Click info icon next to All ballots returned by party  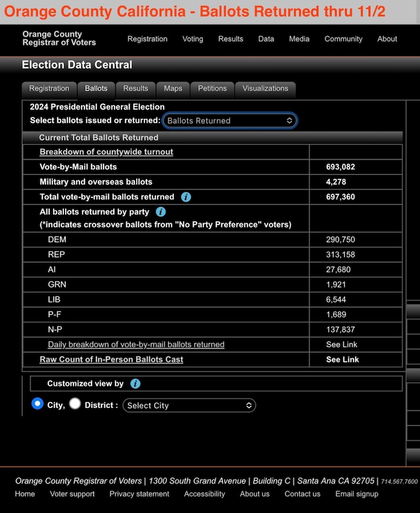(x=161, y=212)
